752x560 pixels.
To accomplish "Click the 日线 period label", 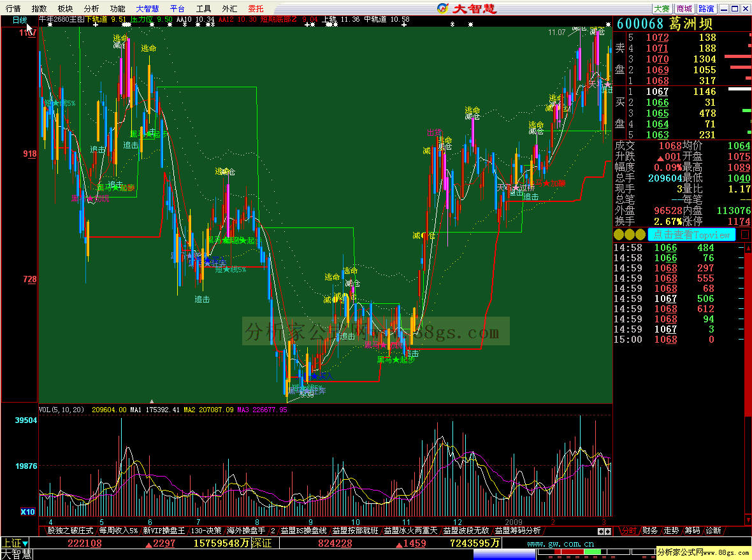I will pyautogui.click(x=19, y=20).
